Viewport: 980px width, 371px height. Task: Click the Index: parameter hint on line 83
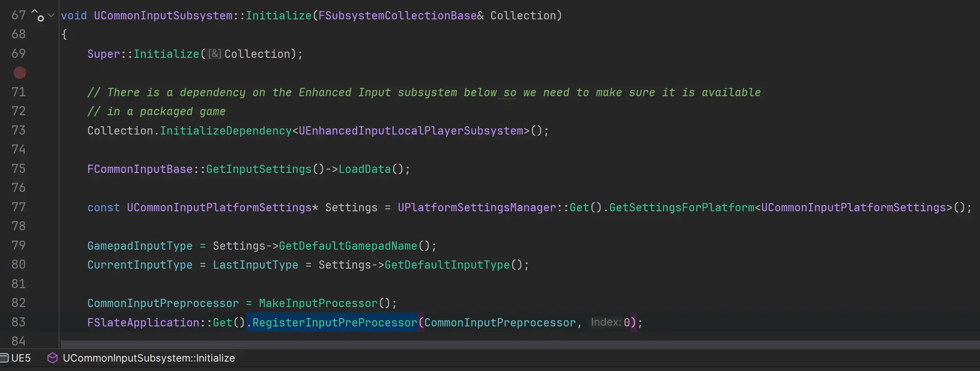605,322
